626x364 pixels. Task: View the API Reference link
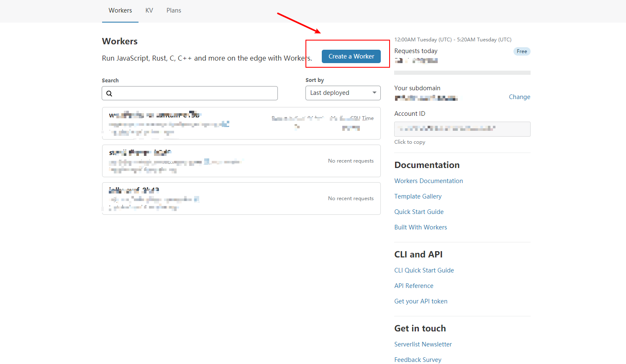[x=413, y=286]
